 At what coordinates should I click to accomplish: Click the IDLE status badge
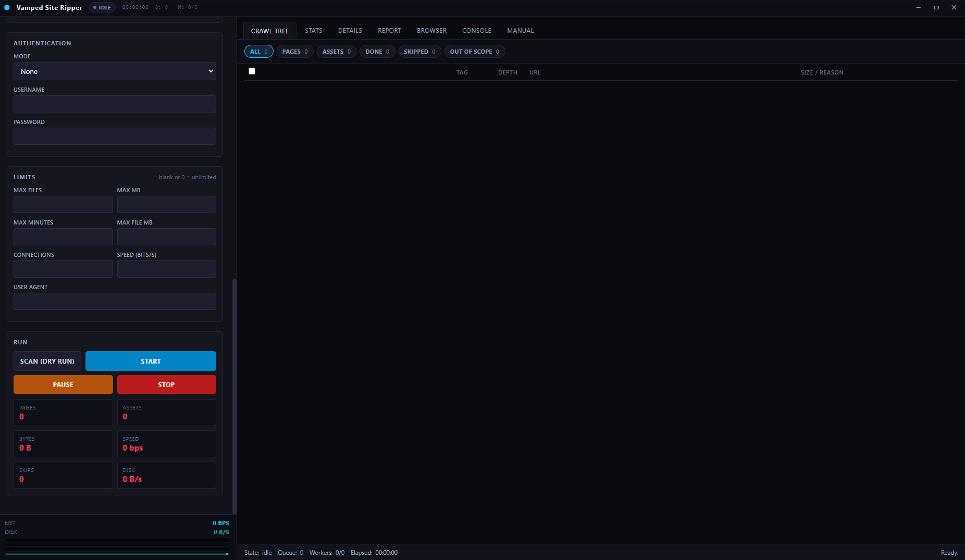102,7
